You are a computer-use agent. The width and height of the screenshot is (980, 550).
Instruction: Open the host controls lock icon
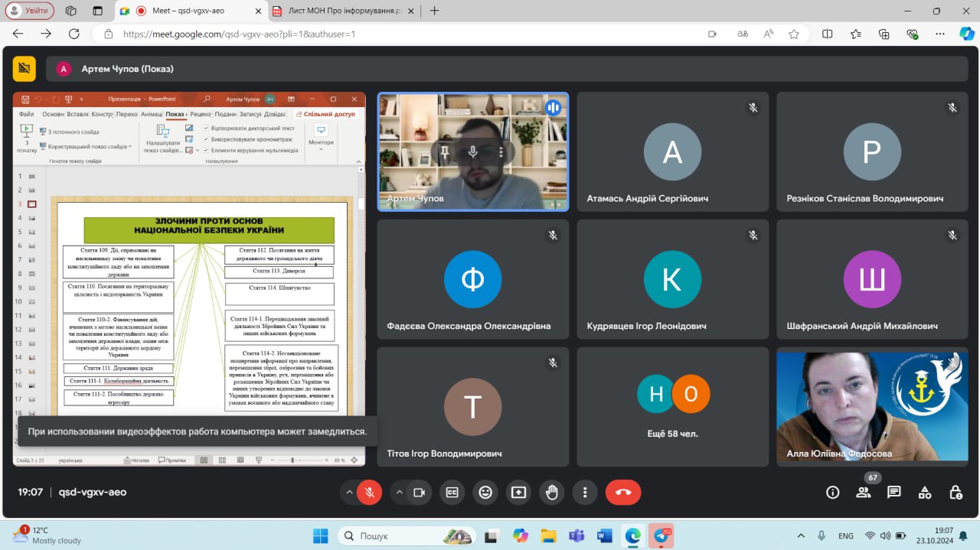coord(955,493)
